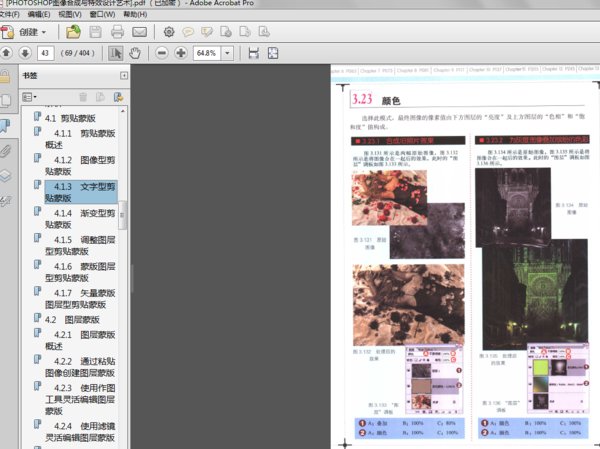Toggle the Page Thumbnails panel button
Screen dimensions: 600x449
pos(7,100)
